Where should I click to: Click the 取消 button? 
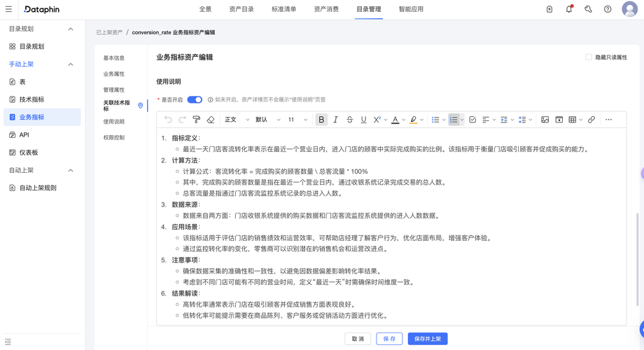(358, 339)
